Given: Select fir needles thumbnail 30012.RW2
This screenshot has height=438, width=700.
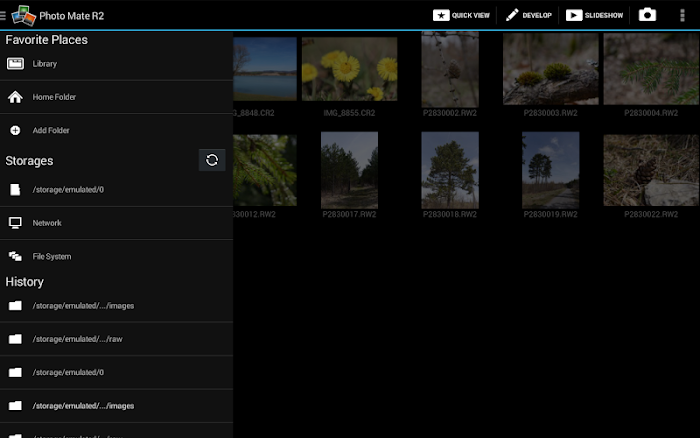Looking at the screenshot, I should [x=265, y=170].
